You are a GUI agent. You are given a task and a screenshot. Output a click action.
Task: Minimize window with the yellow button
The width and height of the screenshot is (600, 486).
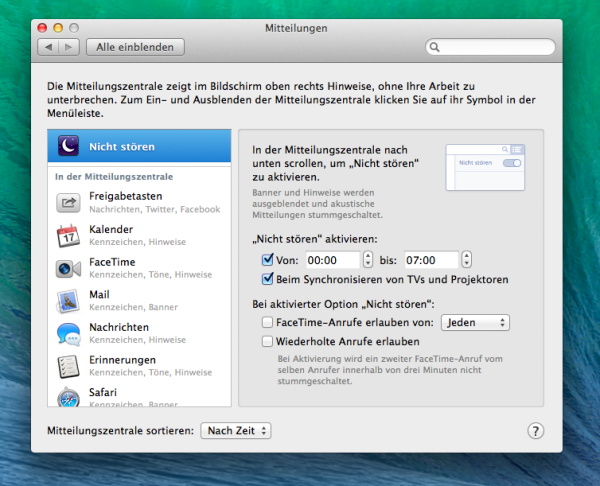[x=58, y=28]
